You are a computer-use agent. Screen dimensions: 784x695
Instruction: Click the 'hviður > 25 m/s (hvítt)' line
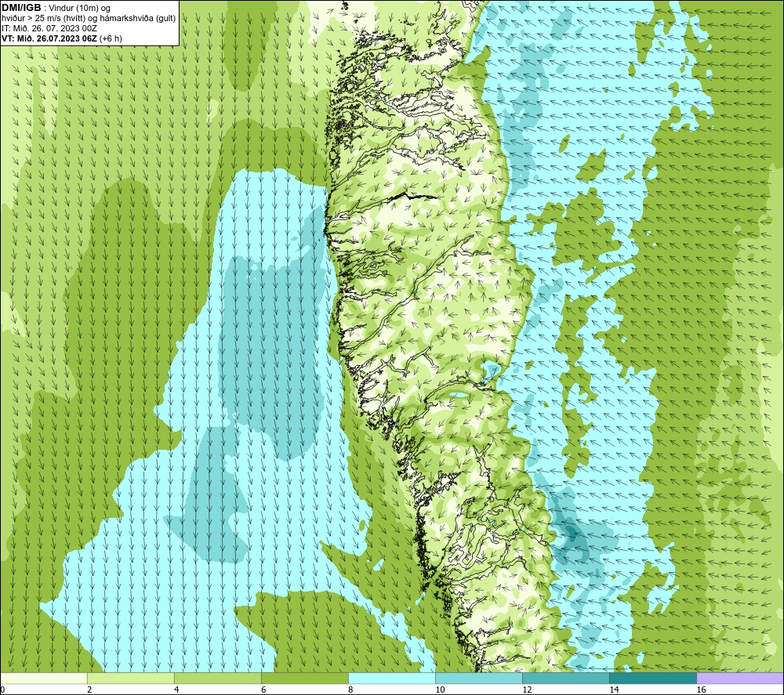pyautogui.click(x=44, y=19)
